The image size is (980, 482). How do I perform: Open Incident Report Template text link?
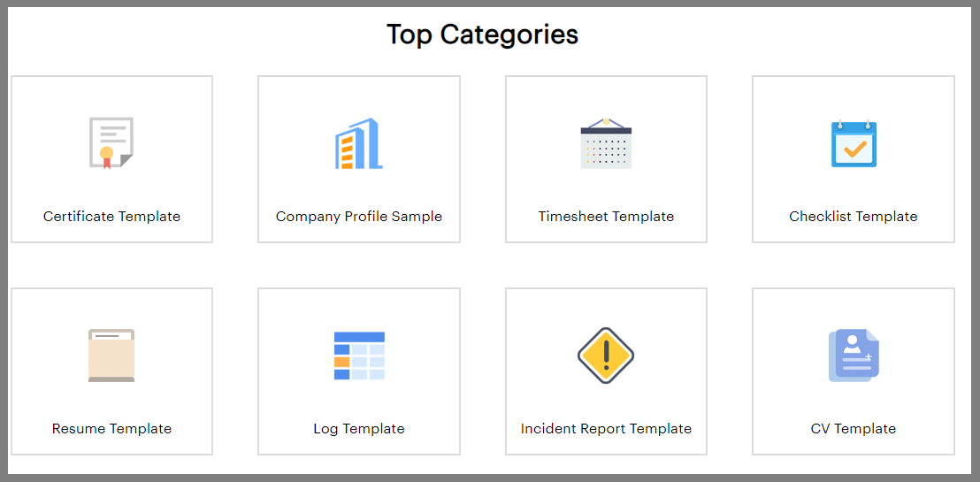pos(606,429)
